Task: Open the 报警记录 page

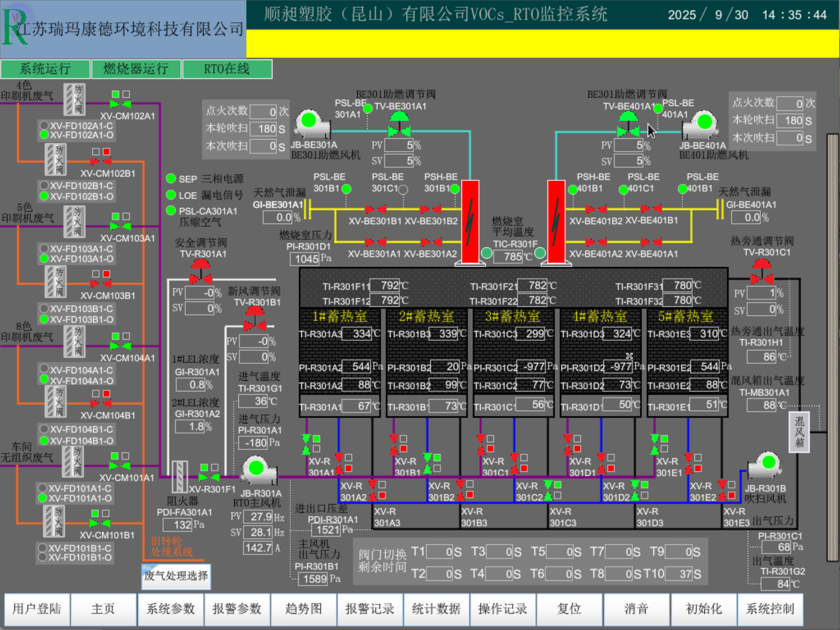Action: pos(370,609)
